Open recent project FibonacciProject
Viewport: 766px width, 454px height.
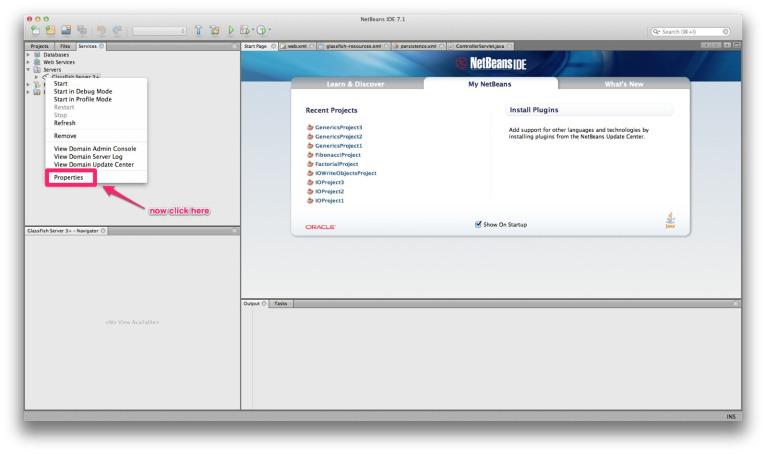tap(338, 155)
